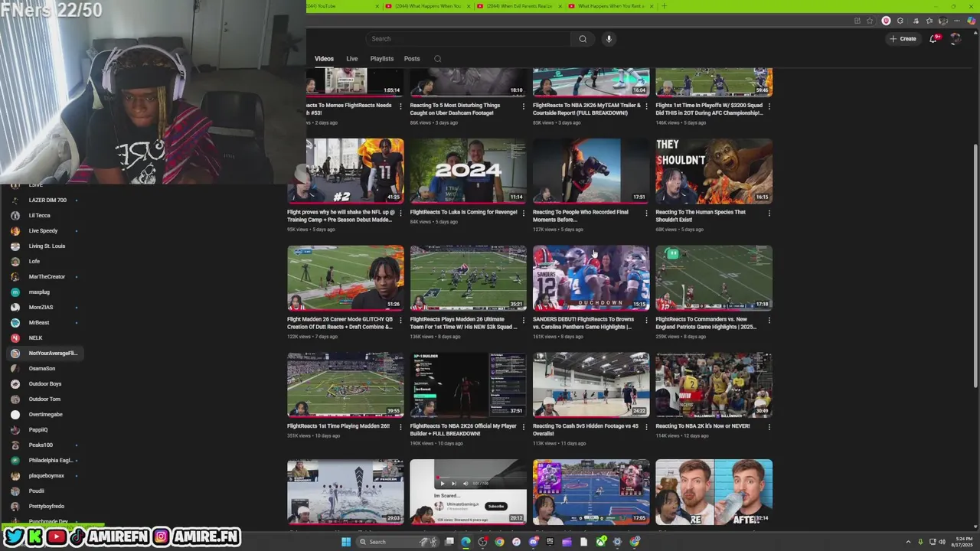Open Lil Tecca subscription in sidebar
Image resolution: width=980 pixels, height=551 pixels.
(40, 215)
